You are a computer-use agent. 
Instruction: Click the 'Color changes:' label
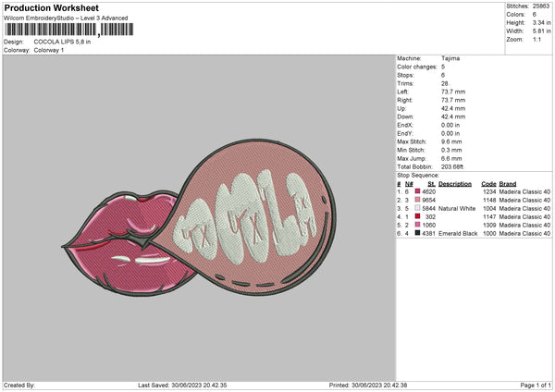pyautogui.click(x=417, y=67)
